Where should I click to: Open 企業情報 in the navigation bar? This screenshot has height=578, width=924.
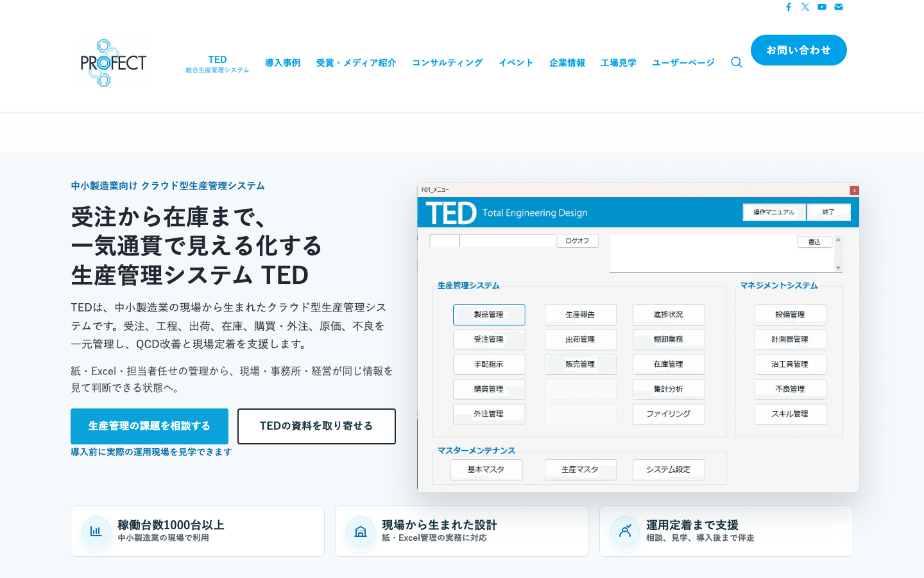(x=567, y=63)
